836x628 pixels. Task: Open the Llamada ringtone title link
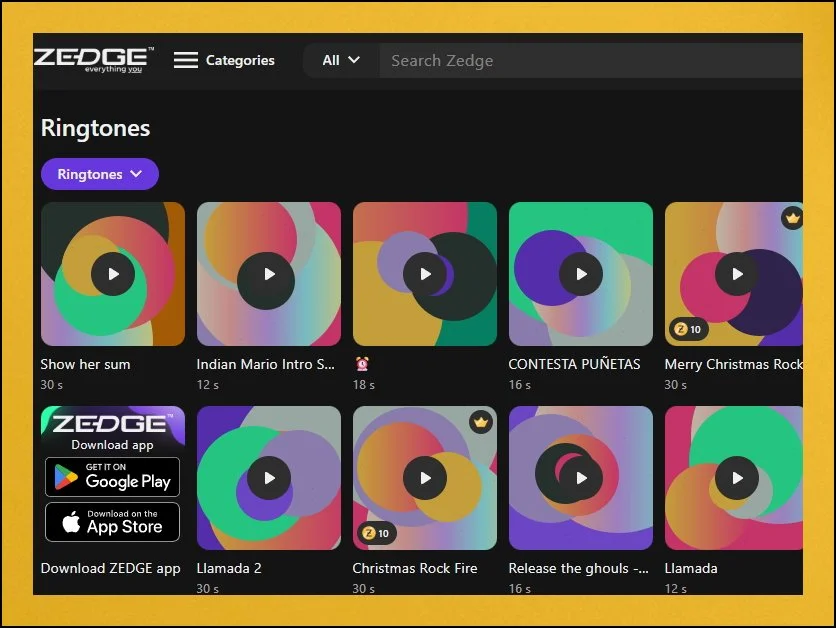click(x=691, y=568)
